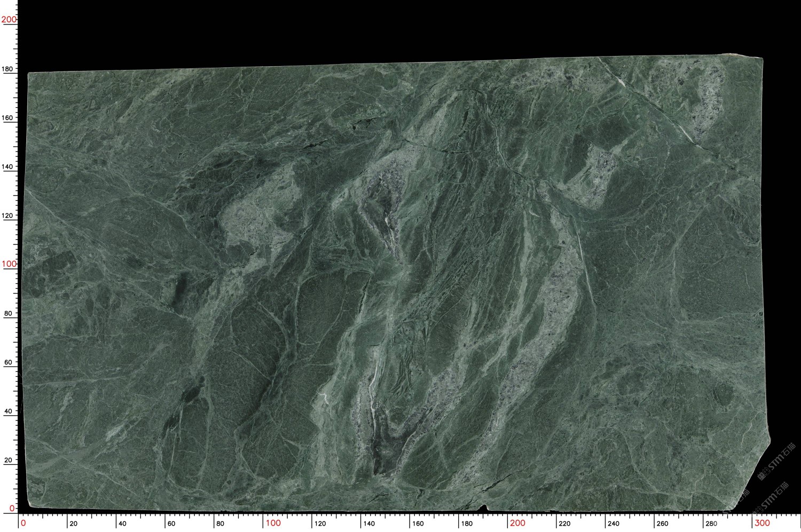Viewport: 801px width, 532px height.
Task: Click the 280 label on the bottom ruler
Action: pos(711,523)
